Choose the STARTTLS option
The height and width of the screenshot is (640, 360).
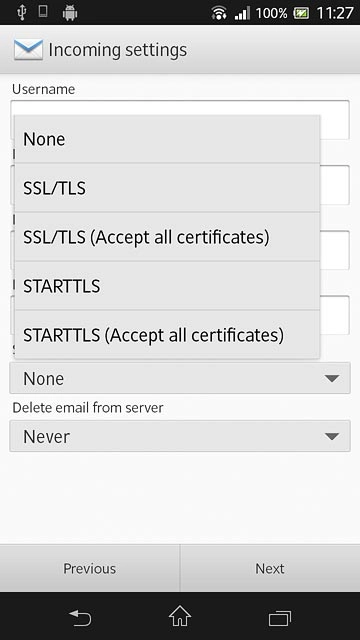coord(167,286)
